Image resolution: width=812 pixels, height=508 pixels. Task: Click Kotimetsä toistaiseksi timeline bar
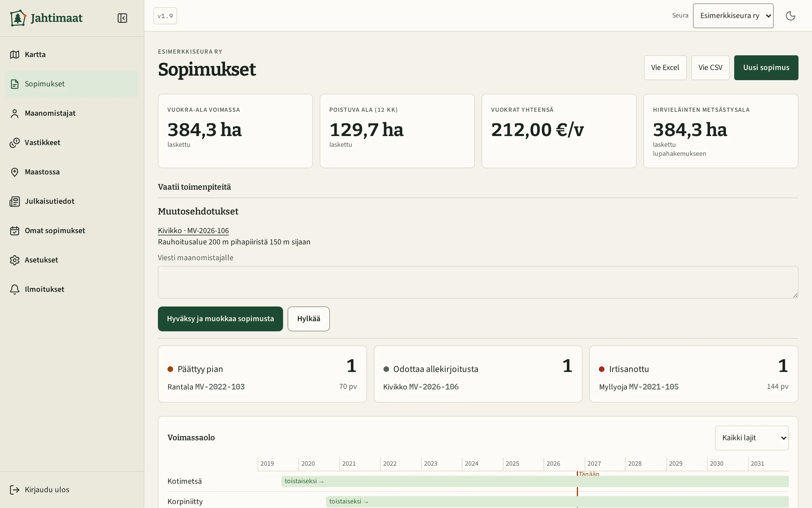tap(535, 481)
